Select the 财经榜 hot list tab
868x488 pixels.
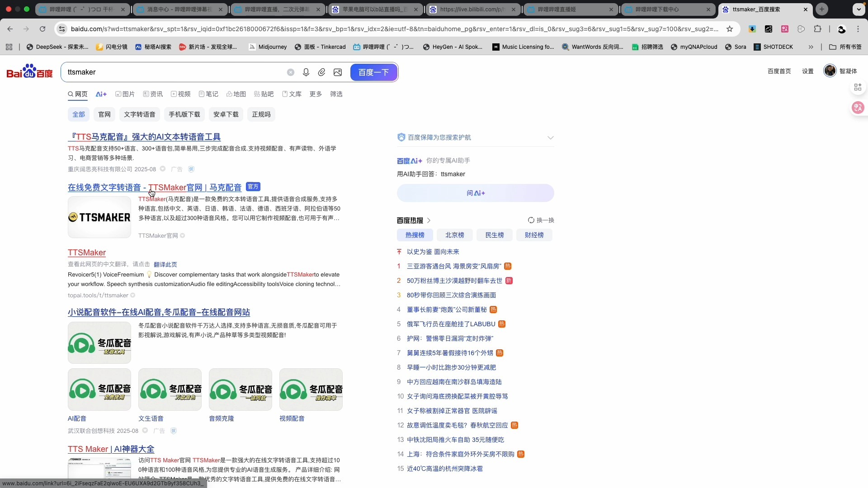point(534,235)
